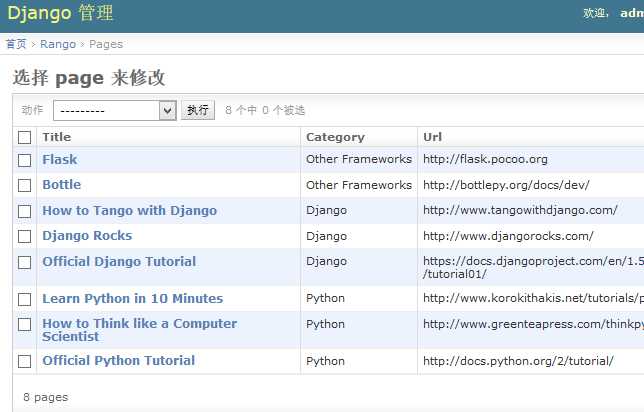Open the Bottle page entry

coord(62,184)
